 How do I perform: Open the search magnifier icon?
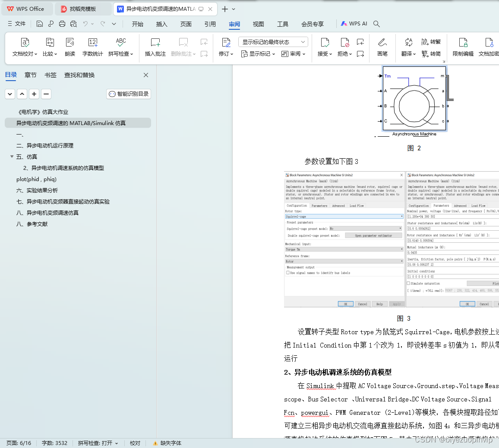click(x=376, y=24)
